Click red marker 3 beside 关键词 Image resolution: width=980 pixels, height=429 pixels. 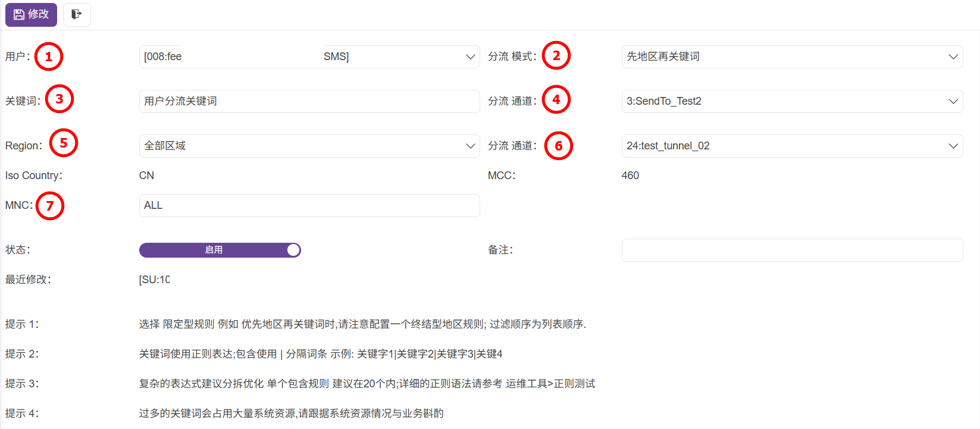tap(60, 99)
